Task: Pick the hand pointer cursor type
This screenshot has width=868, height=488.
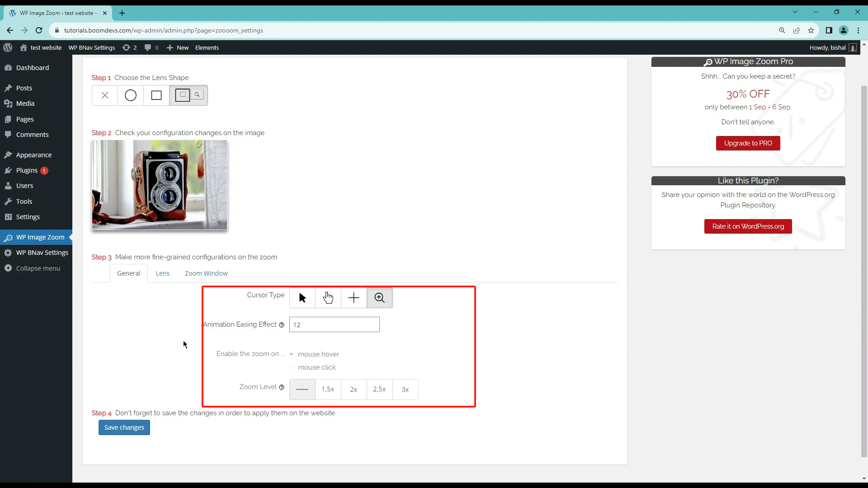Action: pos(328,298)
